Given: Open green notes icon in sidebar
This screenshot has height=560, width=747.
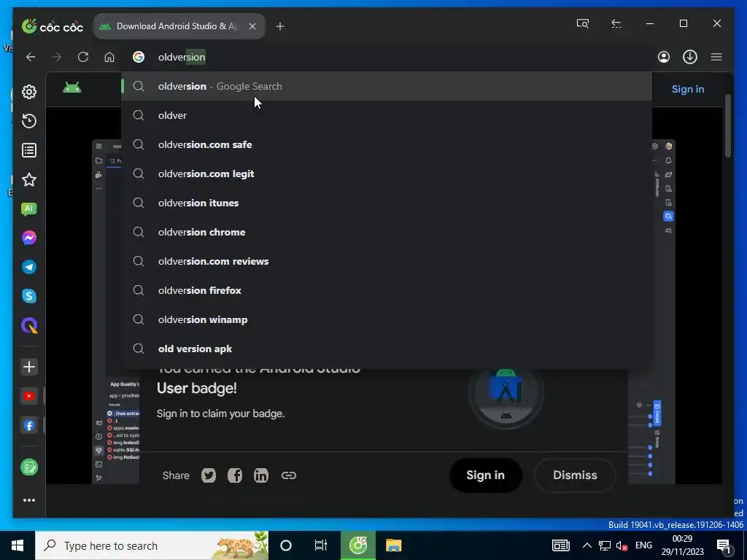Looking at the screenshot, I should 29,467.
